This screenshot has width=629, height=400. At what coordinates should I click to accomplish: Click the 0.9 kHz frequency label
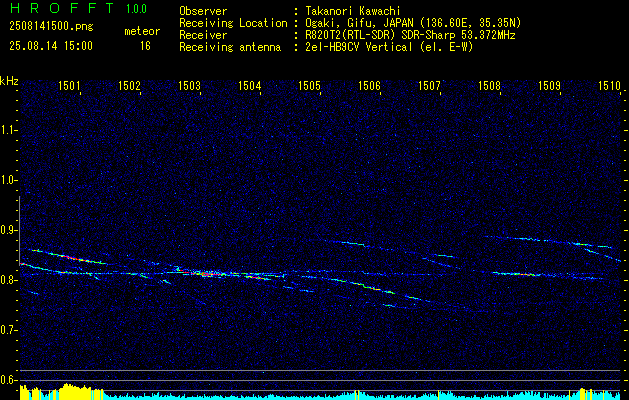[8, 230]
